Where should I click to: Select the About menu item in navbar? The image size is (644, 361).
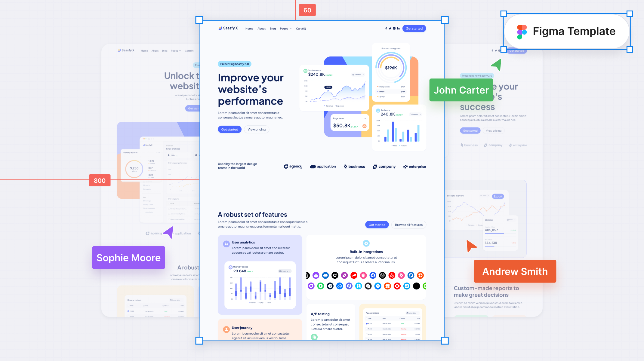[x=261, y=28]
